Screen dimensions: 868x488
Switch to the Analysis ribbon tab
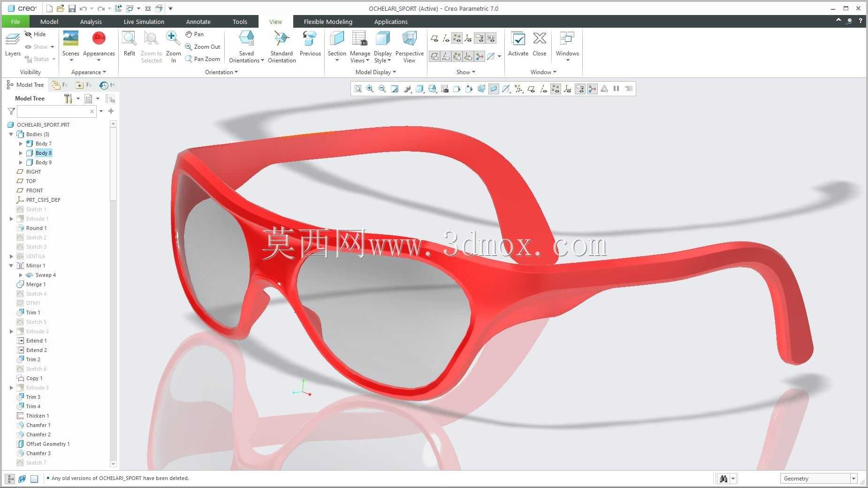[x=91, y=22]
